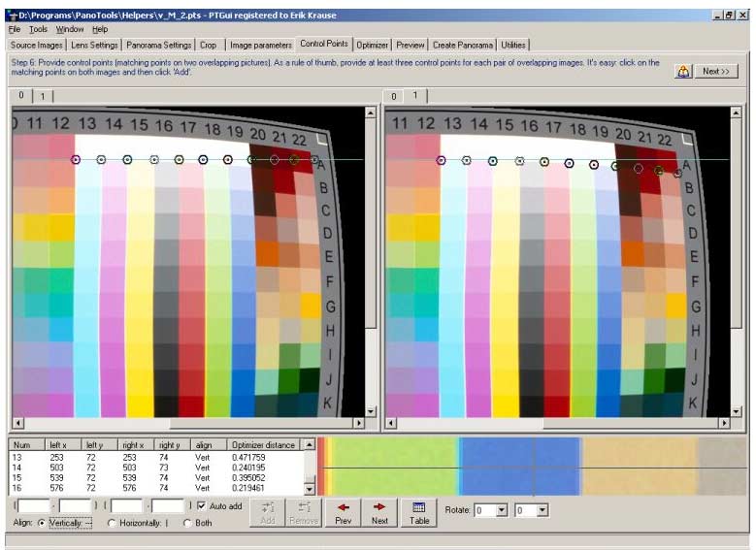
Task: Sort table by align column header
Action: click(x=209, y=445)
